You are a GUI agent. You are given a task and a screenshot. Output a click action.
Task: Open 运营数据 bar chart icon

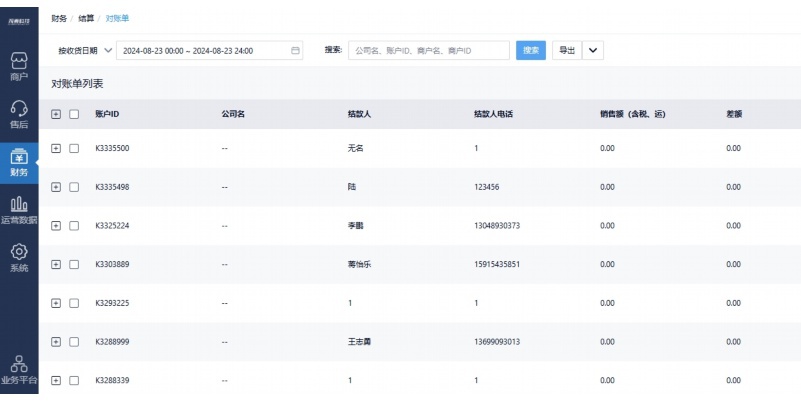(x=19, y=204)
